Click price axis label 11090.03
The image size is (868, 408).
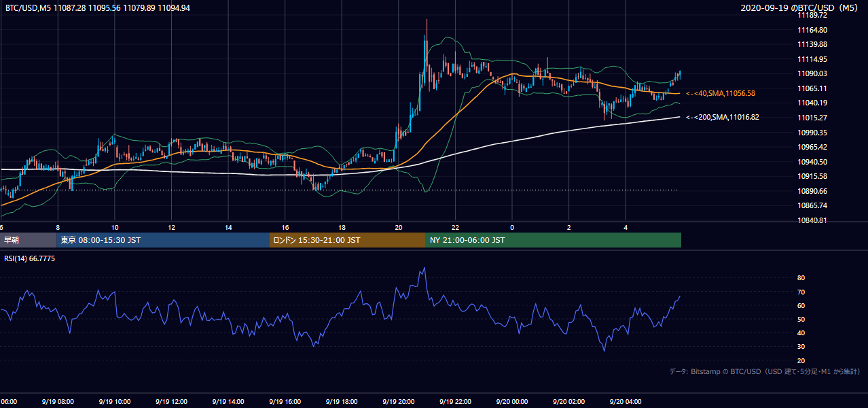[812, 73]
